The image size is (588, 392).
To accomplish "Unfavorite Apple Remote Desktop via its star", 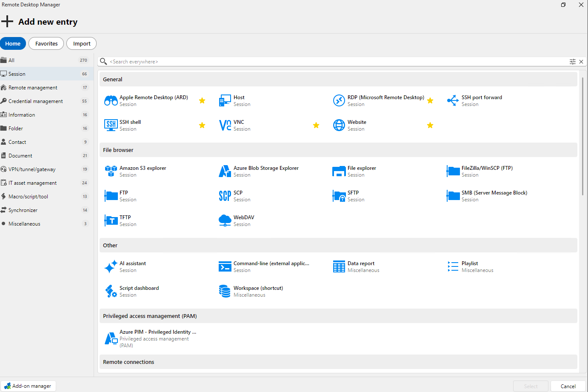I will (202, 101).
